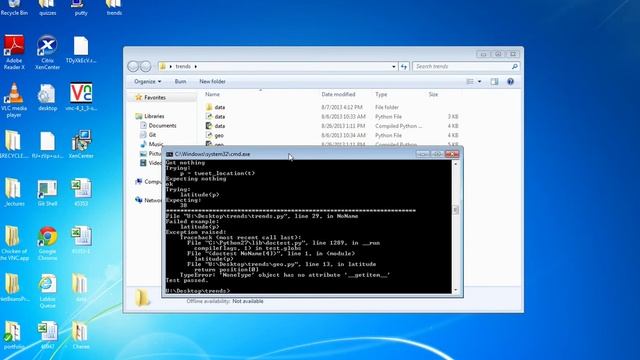Open the Recycle Bin desktop icon
Image resolution: width=640 pixels, height=360 pixels.
[14, 7]
